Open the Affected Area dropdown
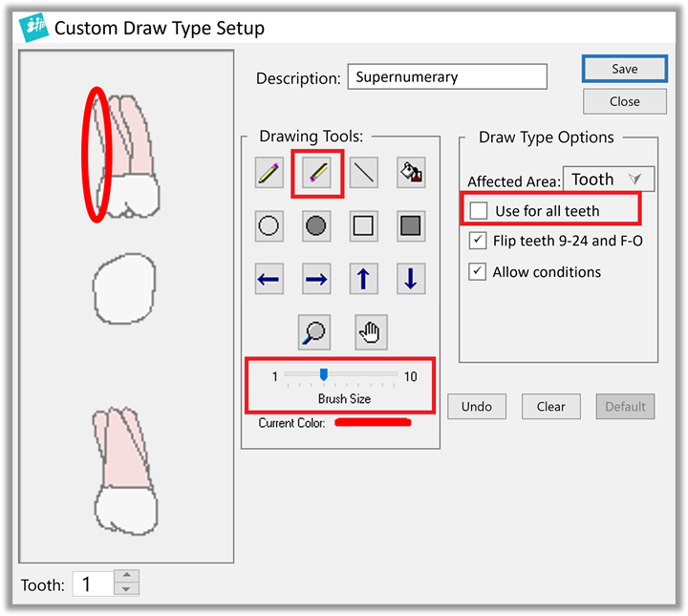Image resolution: width=688 pixels, height=616 pixels. pos(609,179)
